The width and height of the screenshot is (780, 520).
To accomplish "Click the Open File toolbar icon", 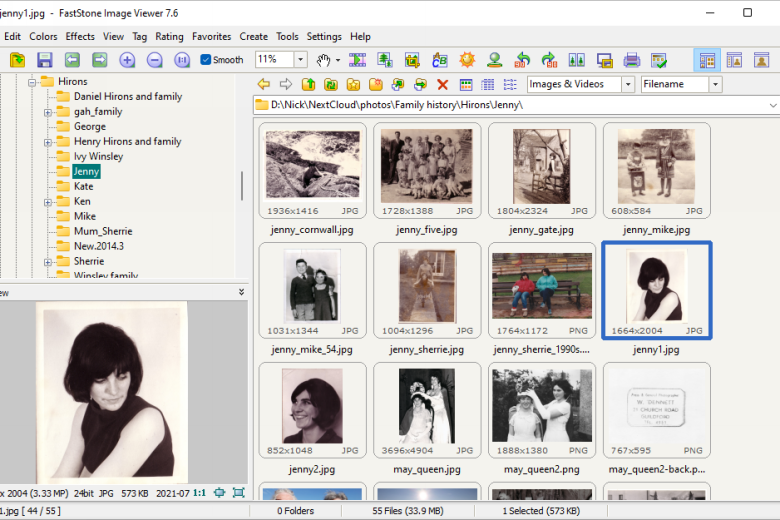I will click(17, 60).
